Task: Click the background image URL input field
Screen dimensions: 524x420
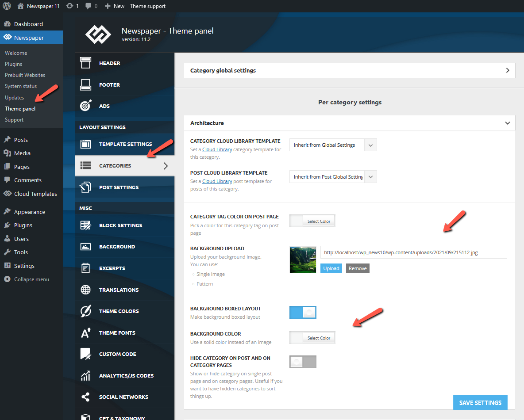Action: pyautogui.click(x=414, y=252)
